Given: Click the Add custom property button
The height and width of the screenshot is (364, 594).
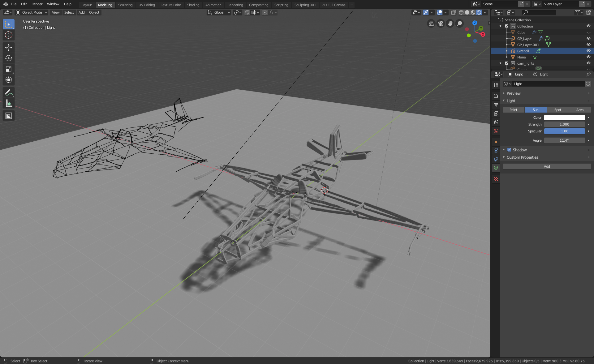Looking at the screenshot, I should 547,166.
